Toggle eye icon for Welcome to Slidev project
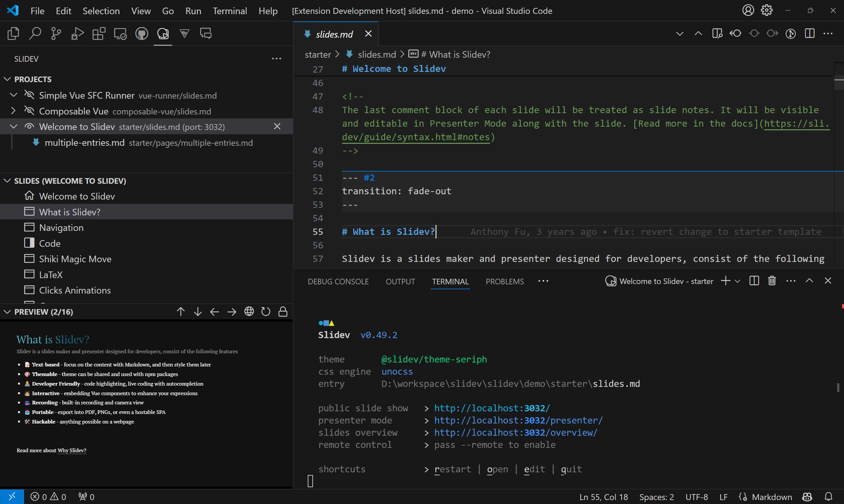 coord(29,126)
